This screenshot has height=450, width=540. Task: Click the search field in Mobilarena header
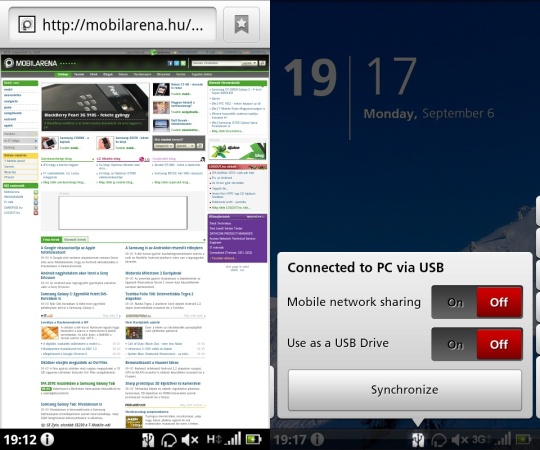(216, 63)
